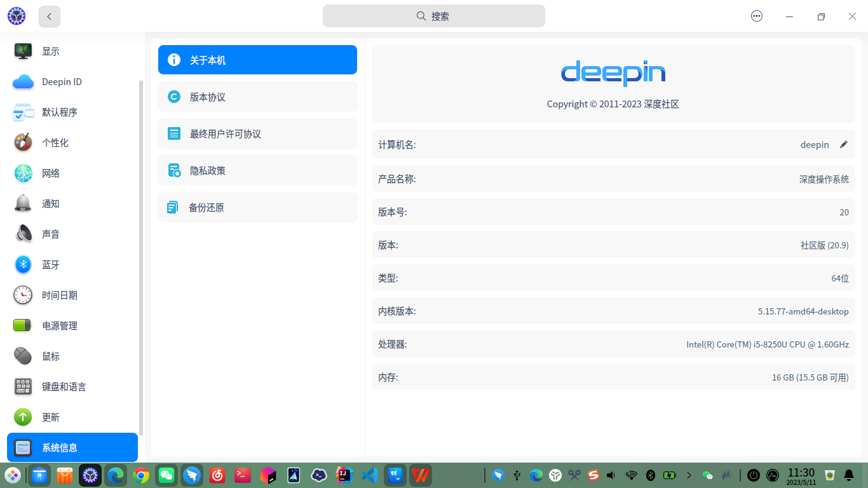
Task: View the 隐私政策 page
Action: (x=257, y=170)
